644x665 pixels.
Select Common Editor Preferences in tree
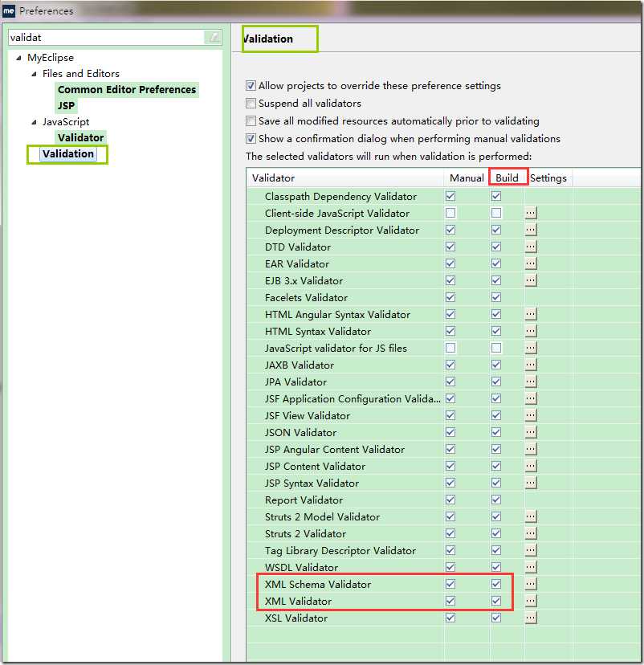[x=127, y=89]
